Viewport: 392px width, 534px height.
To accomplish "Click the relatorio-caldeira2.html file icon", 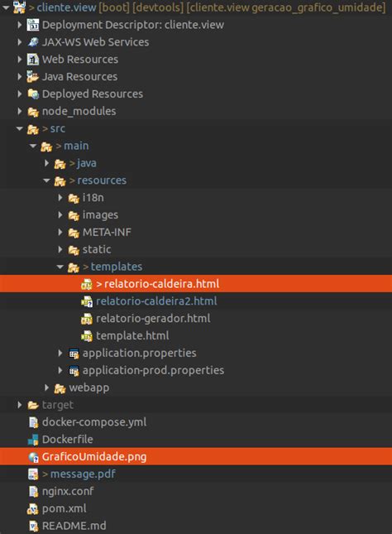I will click(x=87, y=301).
